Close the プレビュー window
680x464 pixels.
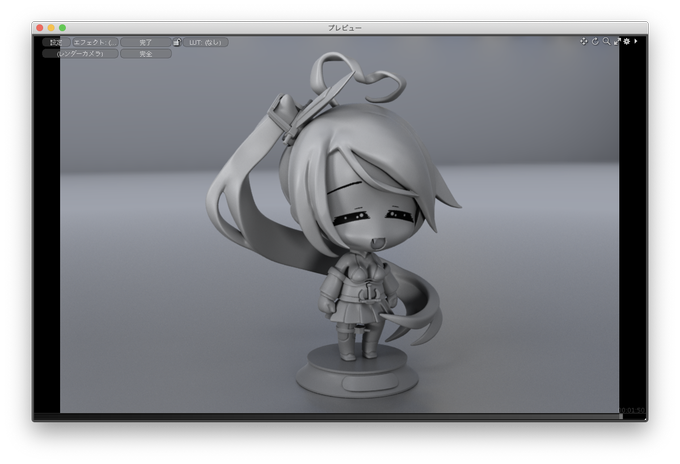click(40, 28)
